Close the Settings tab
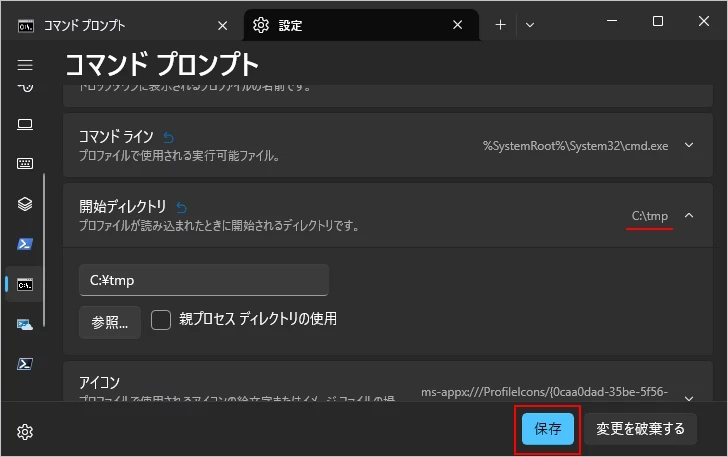The height and width of the screenshot is (457, 728). pyautogui.click(x=458, y=25)
